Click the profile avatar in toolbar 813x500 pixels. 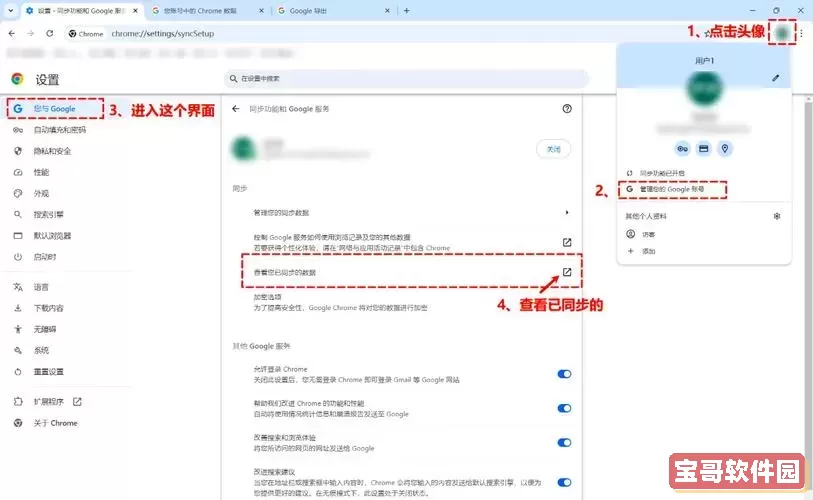tap(782, 33)
